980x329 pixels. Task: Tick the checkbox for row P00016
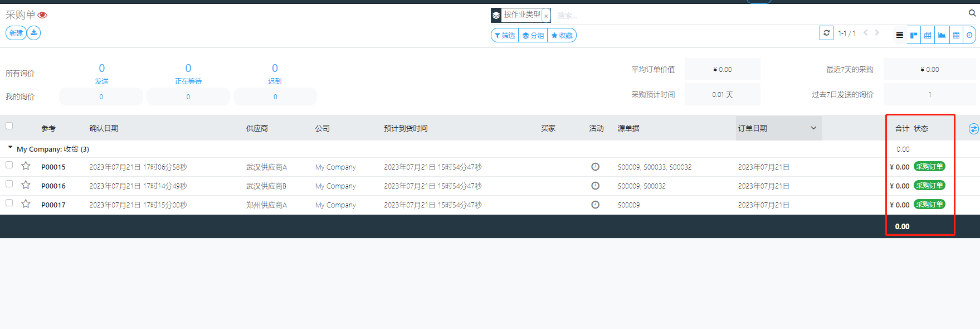(9, 184)
